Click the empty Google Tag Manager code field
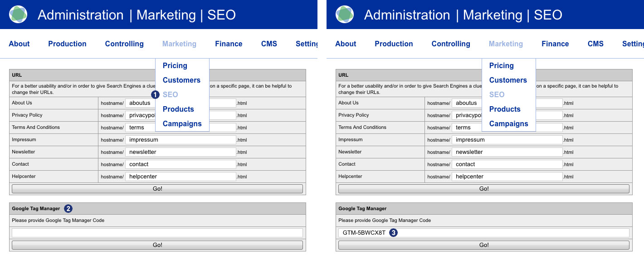The width and height of the screenshot is (644, 261). [157, 233]
